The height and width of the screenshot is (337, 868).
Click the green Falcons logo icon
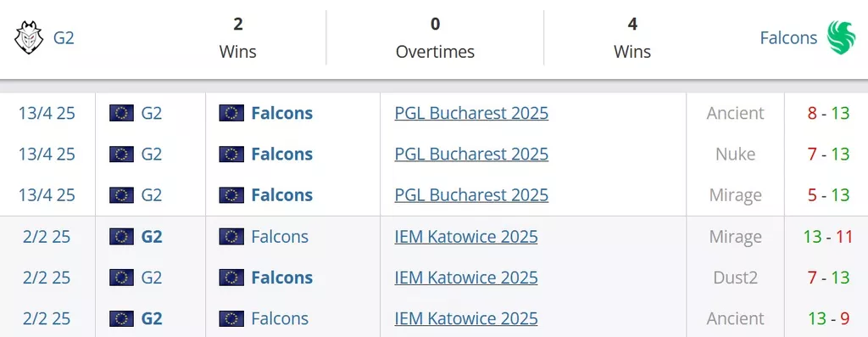click(841, 37)
